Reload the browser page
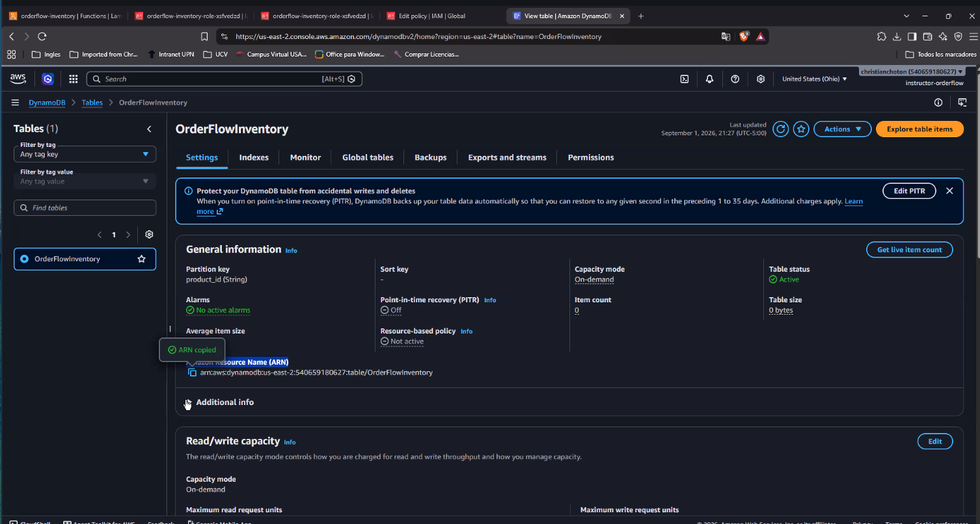The width and height of the screenshot is (980, 524). tap(42, 36)
